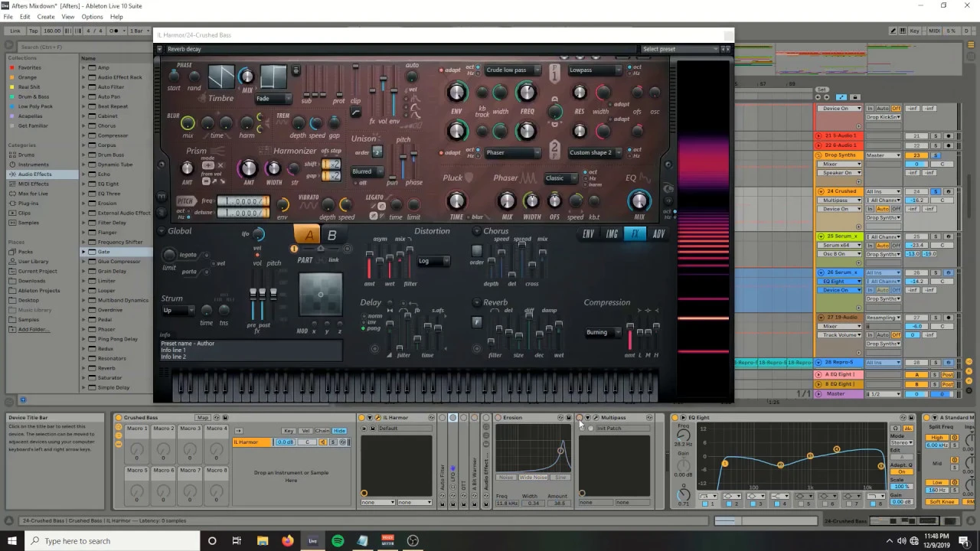This screenshot has height=551, width=980.
Task: Switch to the IMG tab in Harmor
Action: [612, 234]
